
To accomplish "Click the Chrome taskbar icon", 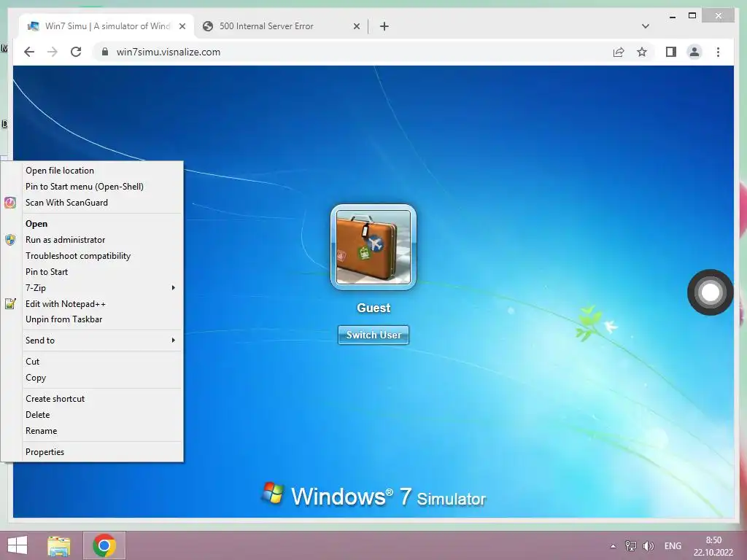I will tap(104, 545).
